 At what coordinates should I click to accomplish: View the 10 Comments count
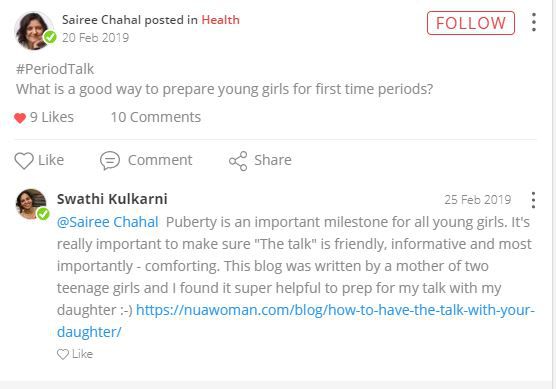point(156,117)
